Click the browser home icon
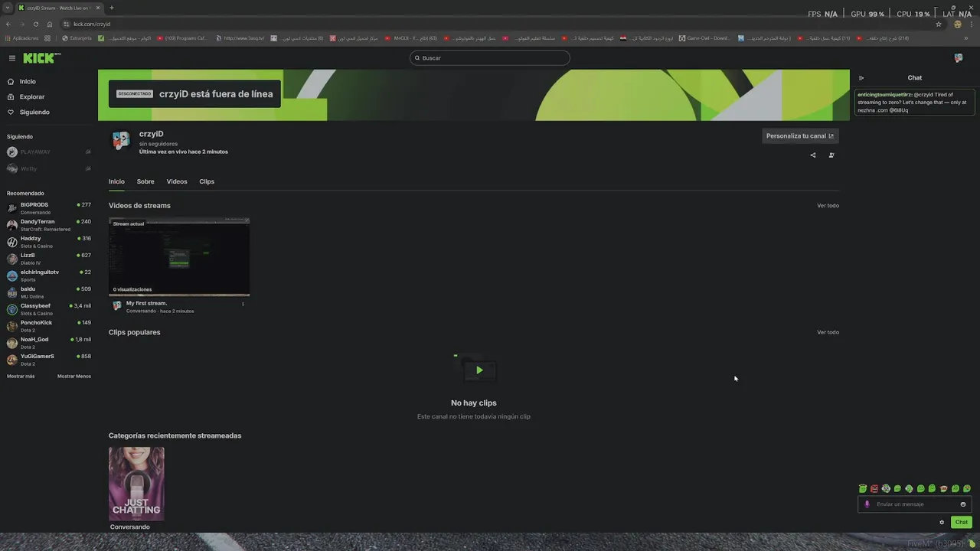This screenshot has width=980, height=551. point(50,24)
